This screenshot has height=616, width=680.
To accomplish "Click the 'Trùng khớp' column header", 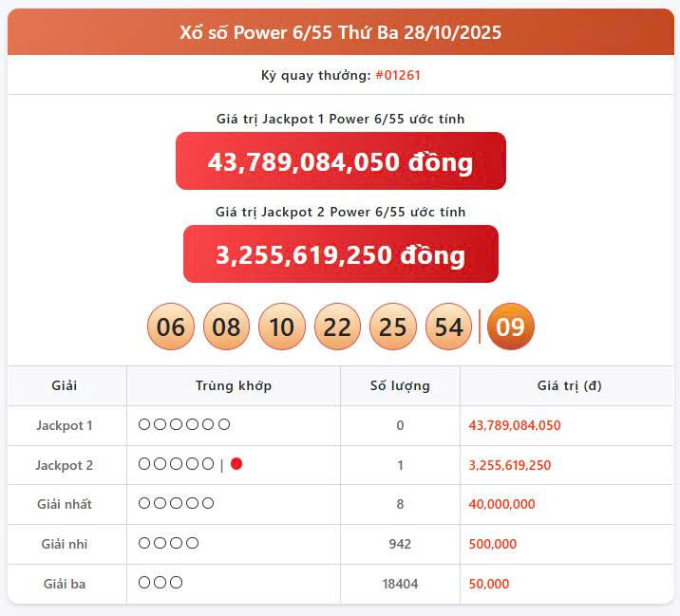I will click(x=234, y=385).
